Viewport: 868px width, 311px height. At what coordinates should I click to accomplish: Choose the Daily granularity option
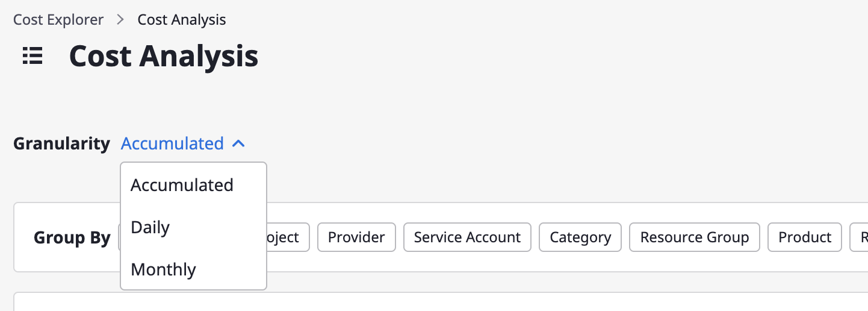(x=193, y=227)
